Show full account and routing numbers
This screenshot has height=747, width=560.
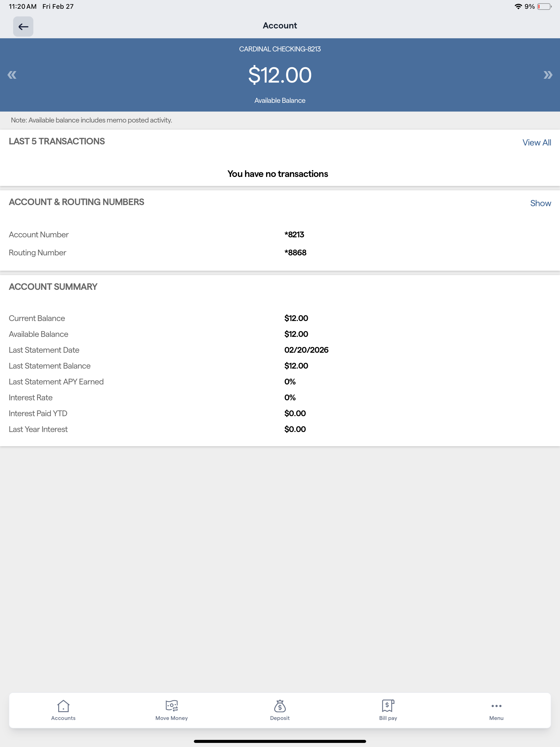540,203
